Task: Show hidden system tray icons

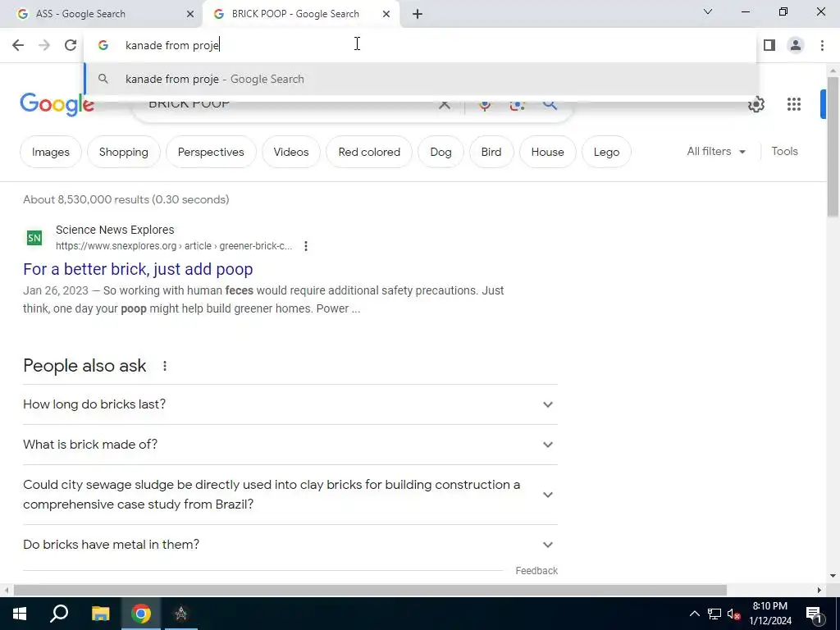Action: click(x=694, y=614)
